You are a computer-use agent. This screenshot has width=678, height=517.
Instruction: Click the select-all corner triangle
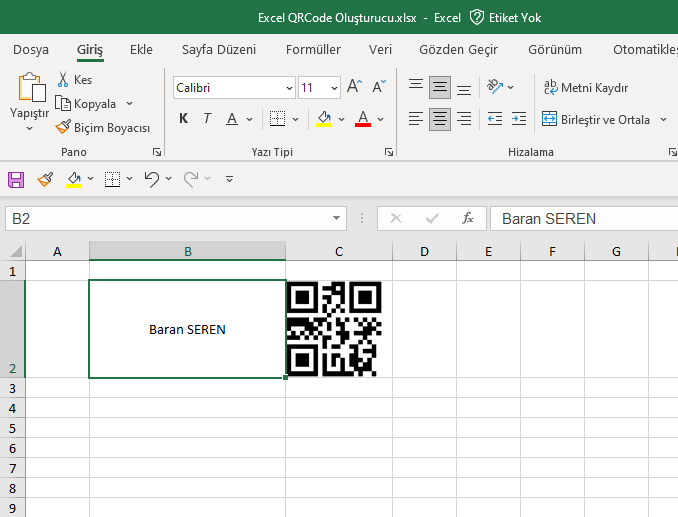pos(16,251)
